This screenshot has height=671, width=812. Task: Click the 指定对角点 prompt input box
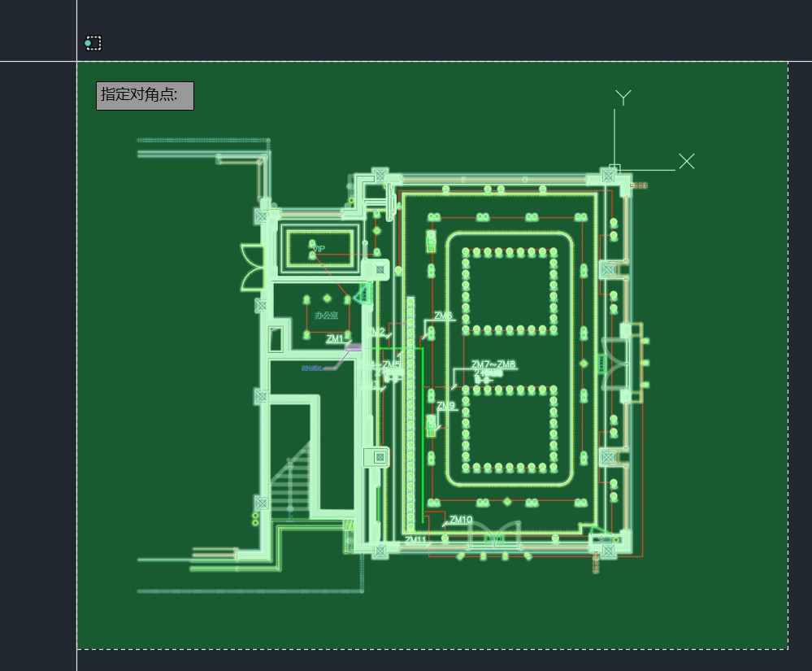tap(145, 95)
